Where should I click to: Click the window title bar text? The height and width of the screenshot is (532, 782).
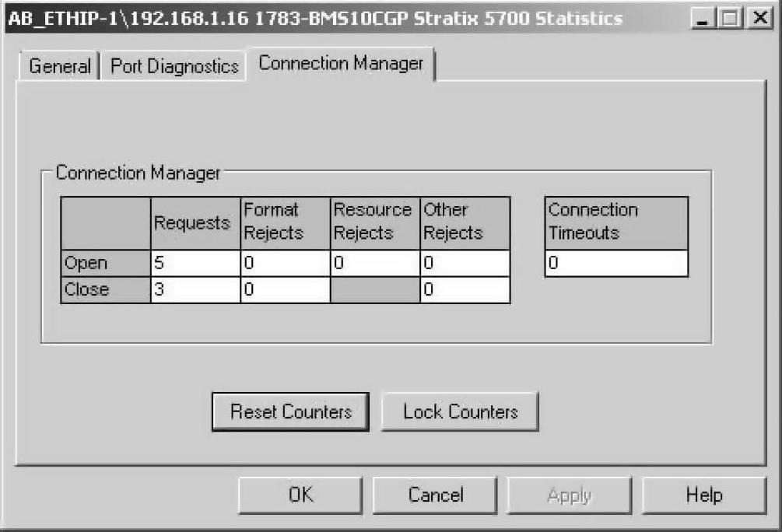click(315, 19)
